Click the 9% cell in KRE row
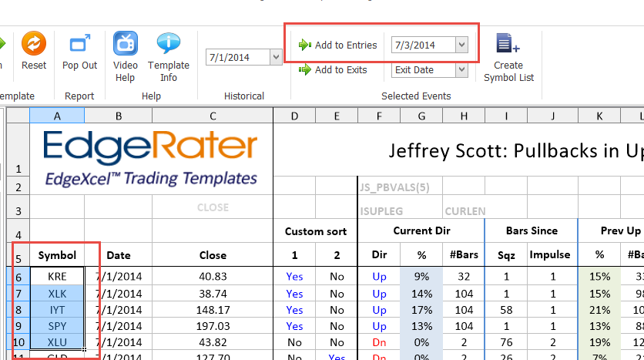644x360 pixels. click(421, 276)
